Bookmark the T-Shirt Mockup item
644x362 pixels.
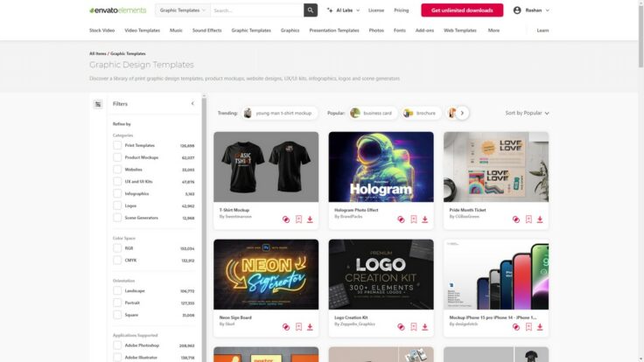(x=298, y=219)
